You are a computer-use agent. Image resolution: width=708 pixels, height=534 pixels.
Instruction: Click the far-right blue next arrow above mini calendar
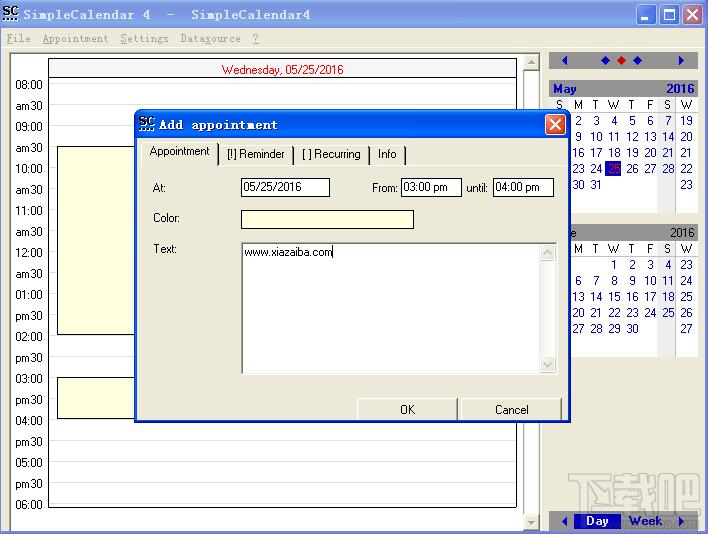681,60
